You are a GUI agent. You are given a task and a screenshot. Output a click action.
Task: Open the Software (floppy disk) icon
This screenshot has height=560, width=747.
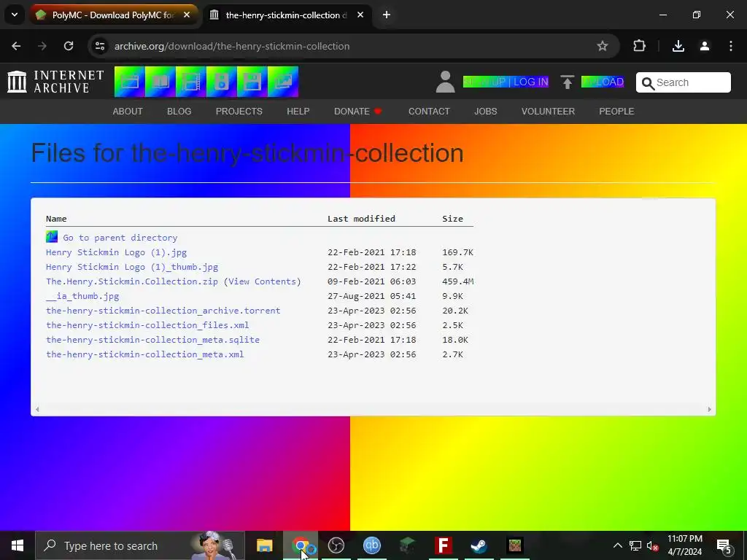252,82
